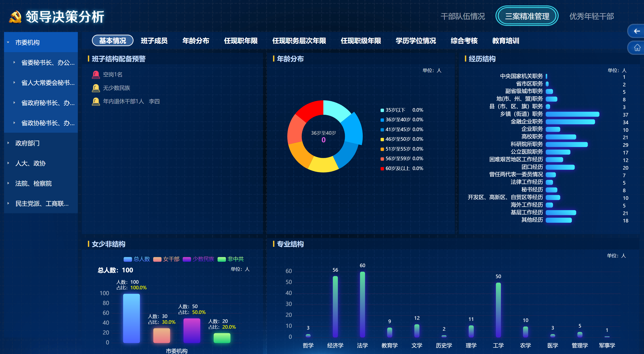Toggle the 非中共 legend series

click(231, 259)
